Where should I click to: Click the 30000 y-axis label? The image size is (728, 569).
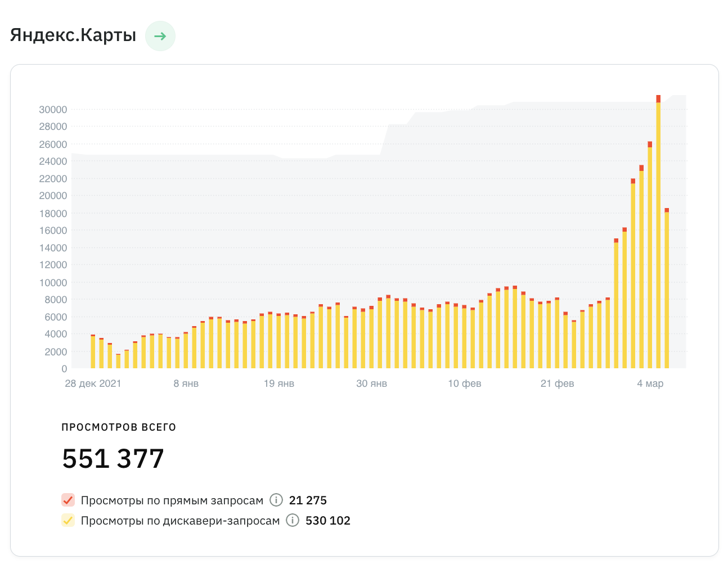pos(53,110)
